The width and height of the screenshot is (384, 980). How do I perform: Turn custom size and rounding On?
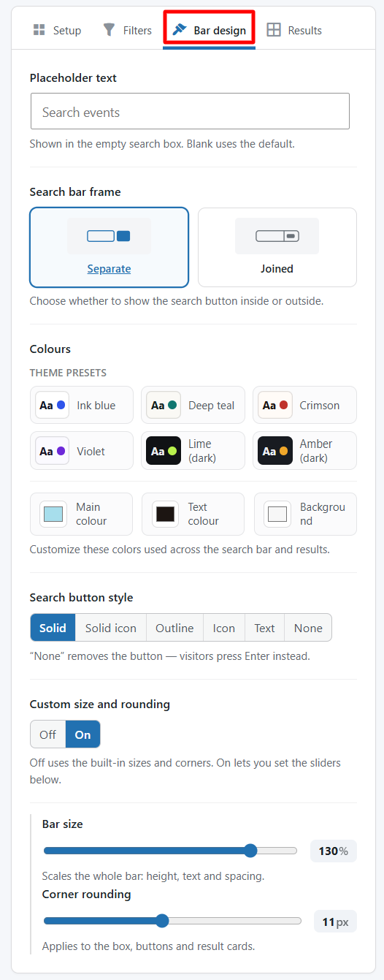click(83, 734)
